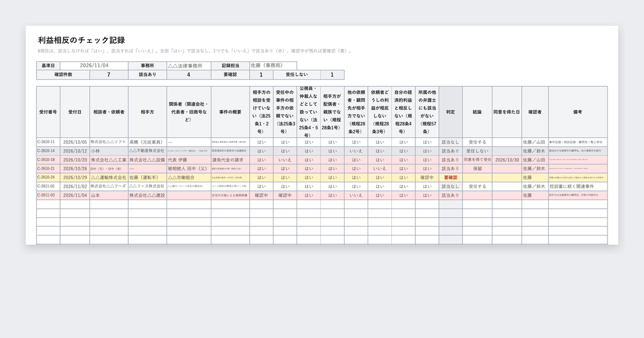
Task: Select the 要確認 summary label cell
Action: 230,75
